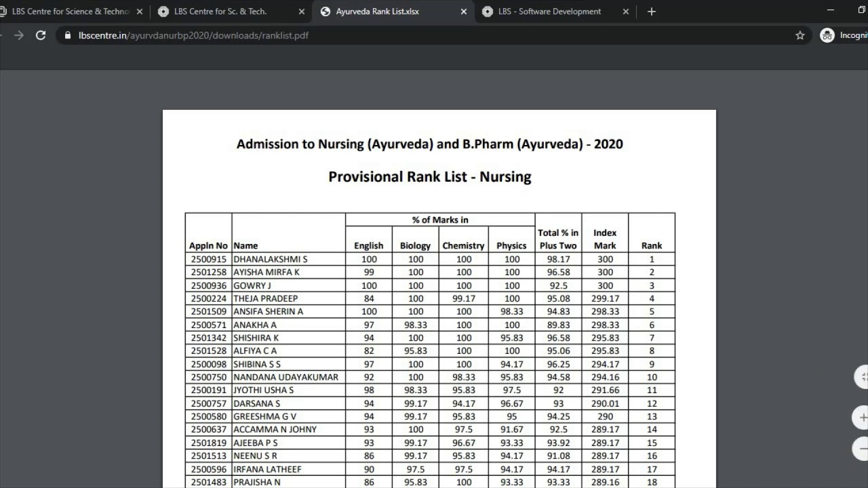Click the name PRAJISHA N
The image size is (868, 488).
coord(257,482)
